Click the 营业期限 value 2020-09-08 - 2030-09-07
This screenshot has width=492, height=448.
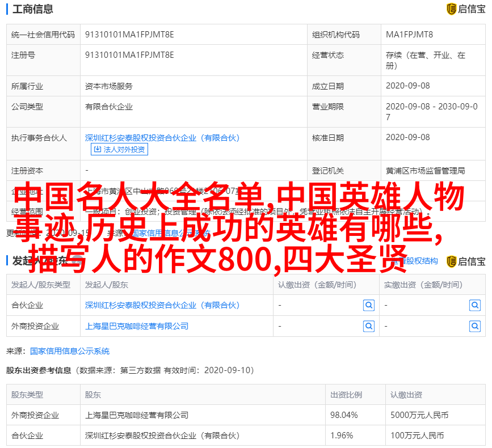click(x=431, y=112)
